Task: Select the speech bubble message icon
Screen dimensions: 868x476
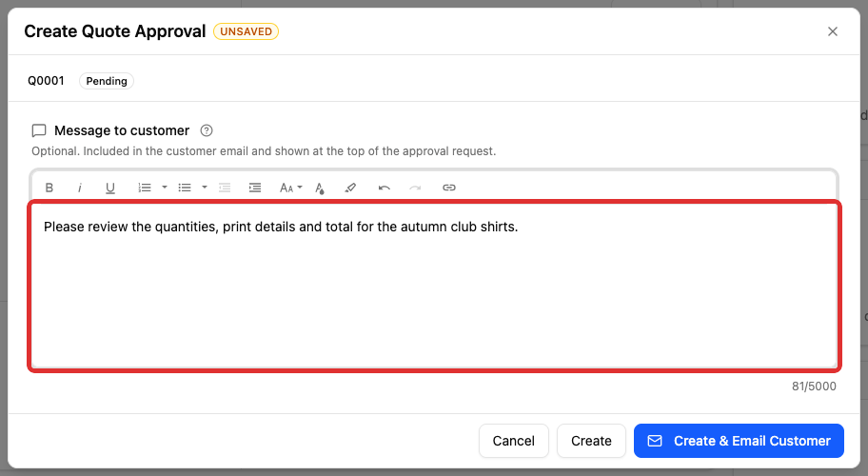Action: [x=39, y=130]
